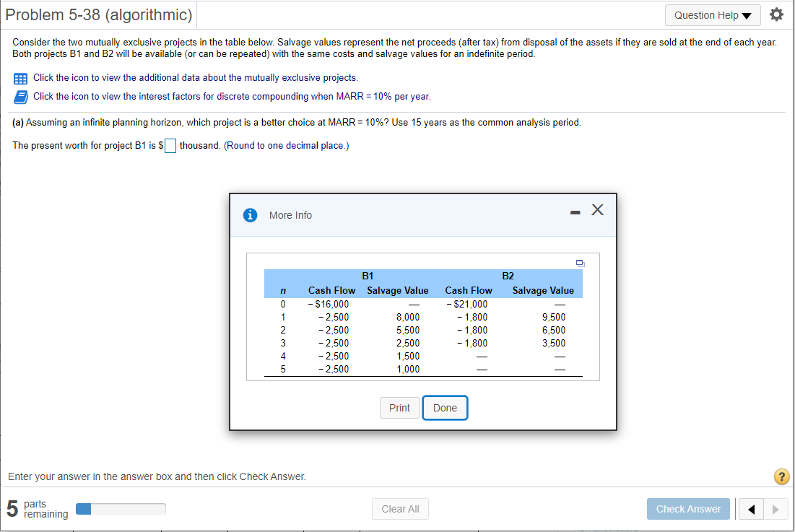Click the table icon for additional data
Image resolution: width=795 pixels, height=532 pixels.
(x=20, y=79)
